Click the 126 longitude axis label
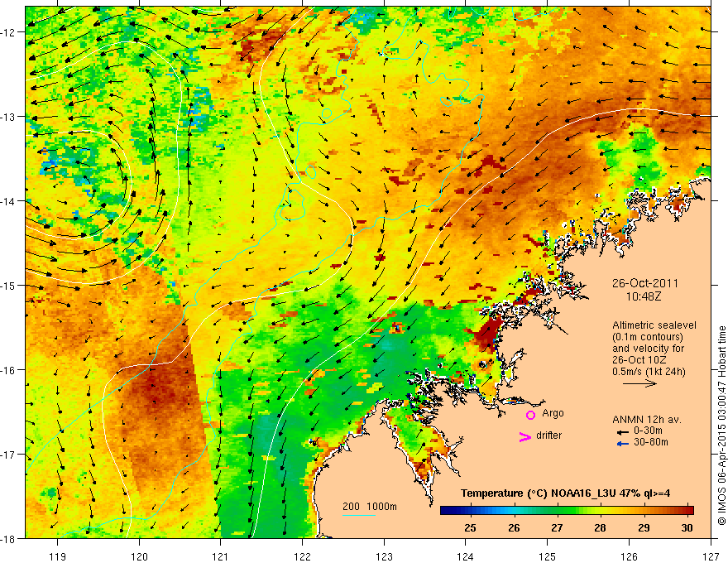728x563 pixels. point(629,556)
